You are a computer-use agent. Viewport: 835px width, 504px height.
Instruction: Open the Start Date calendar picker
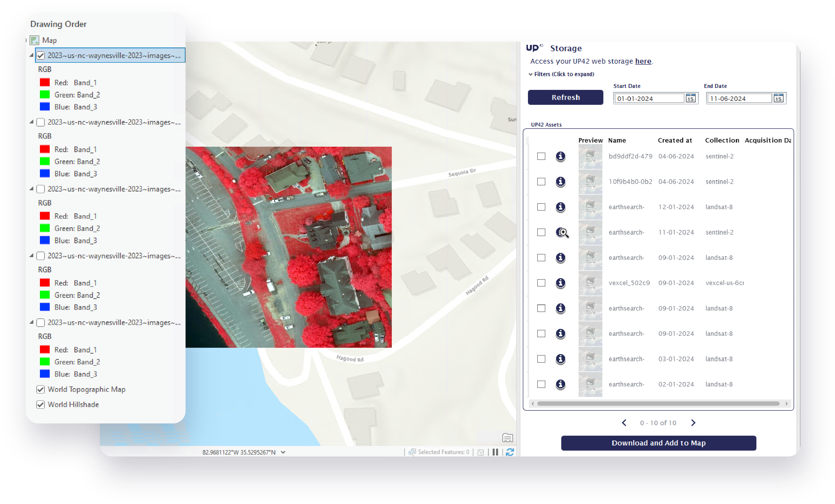690,98
